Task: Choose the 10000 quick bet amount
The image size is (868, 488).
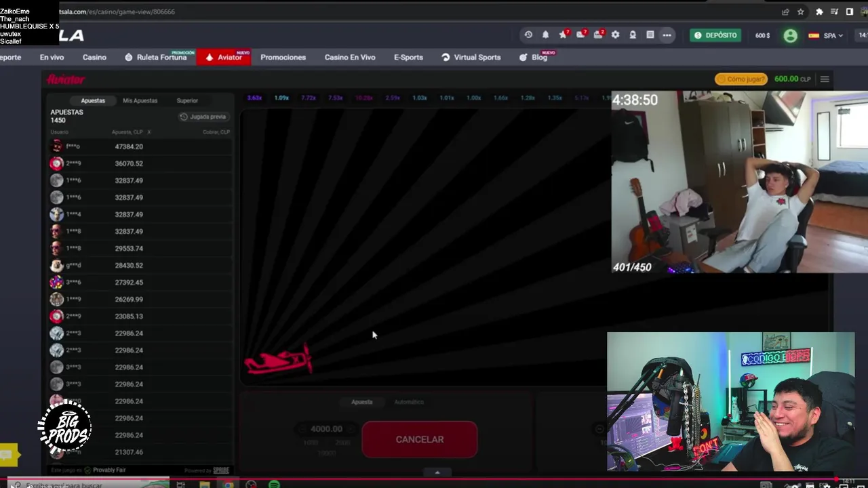Action: click(326, 452)
